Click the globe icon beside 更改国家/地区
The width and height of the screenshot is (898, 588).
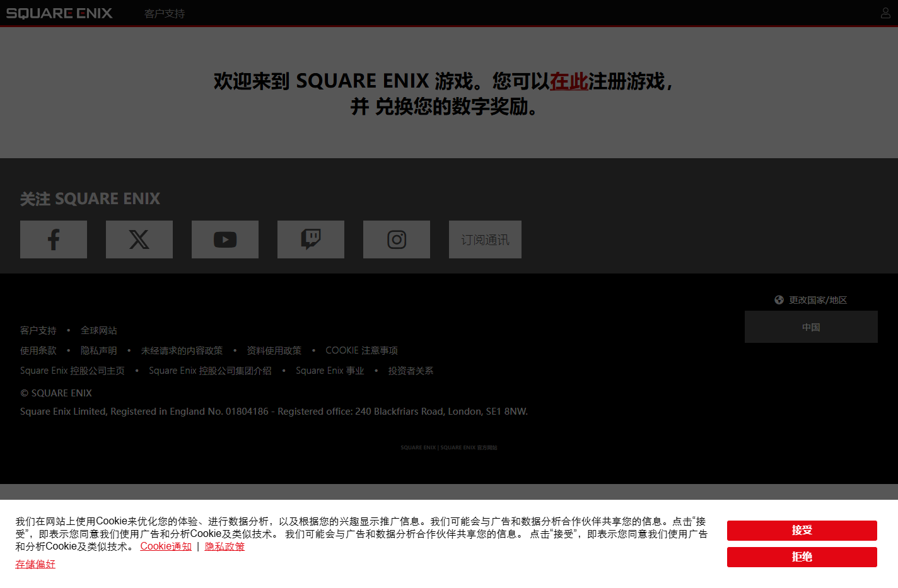click(779, 300)
